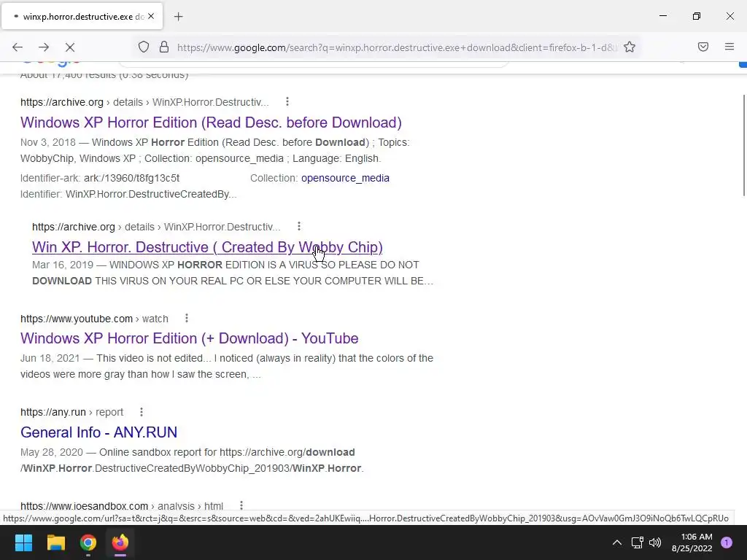
Task: Open the Firefox hamburger menu
Action: [x=729, y=47]
